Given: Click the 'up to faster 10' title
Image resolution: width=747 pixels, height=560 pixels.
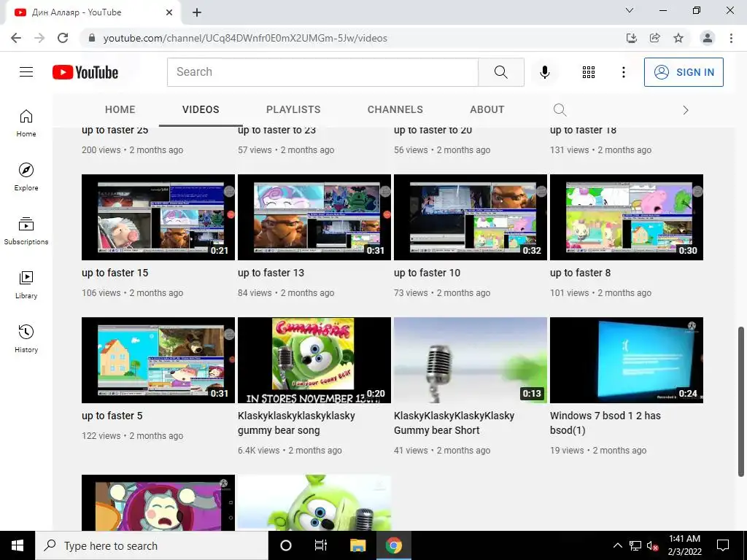Looking at the screenshot, I should click(427, 273).
